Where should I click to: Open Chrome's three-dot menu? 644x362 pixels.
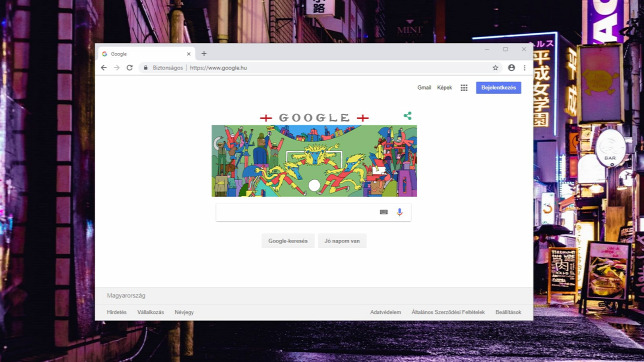pos(524,68)
